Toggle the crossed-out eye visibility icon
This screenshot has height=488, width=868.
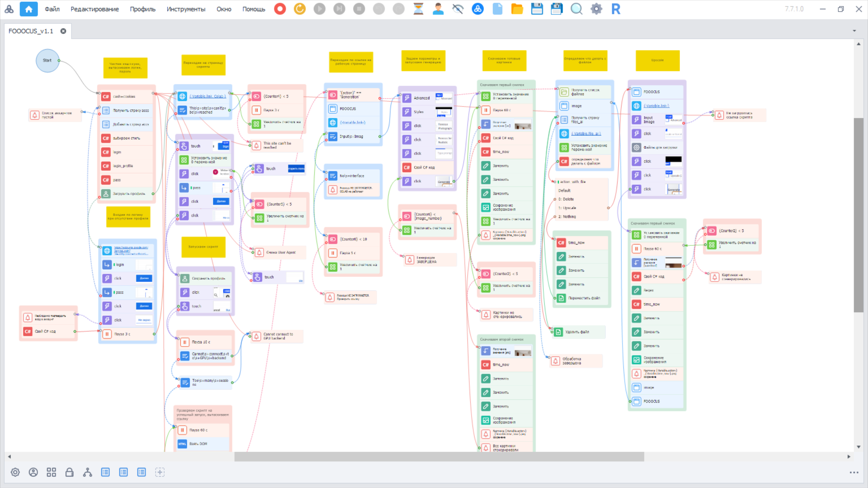click(x=458, y=9)
